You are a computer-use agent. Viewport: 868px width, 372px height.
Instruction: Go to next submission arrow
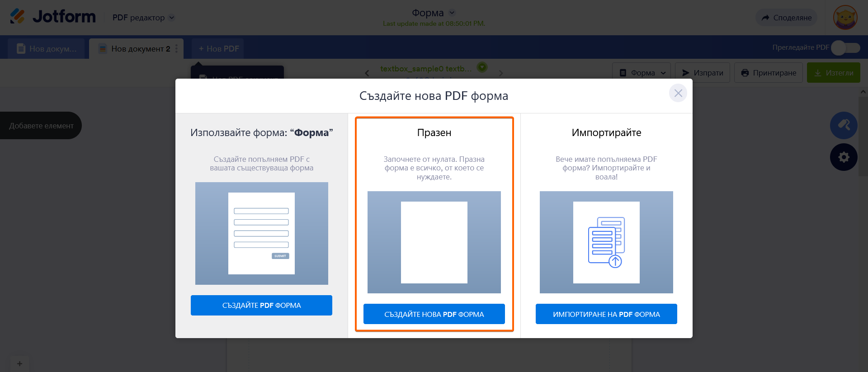tap(500, 73)
